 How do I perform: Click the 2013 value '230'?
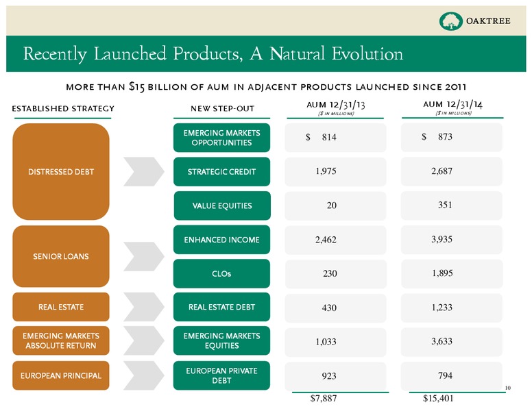point(330,273)
